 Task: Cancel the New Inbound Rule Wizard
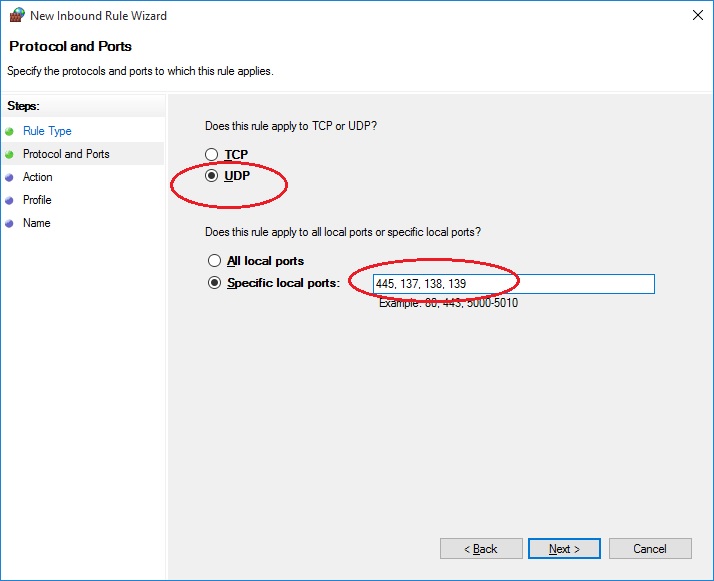[x=650, y=549]
